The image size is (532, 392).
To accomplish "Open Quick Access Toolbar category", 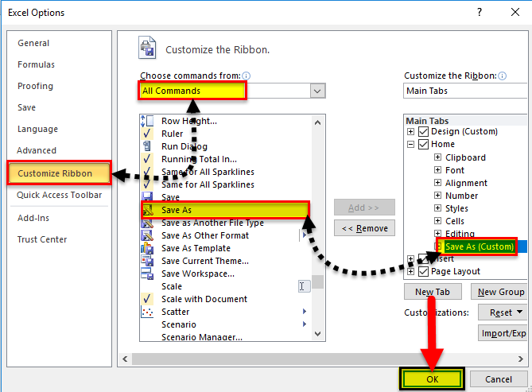I will click(59, 195).
